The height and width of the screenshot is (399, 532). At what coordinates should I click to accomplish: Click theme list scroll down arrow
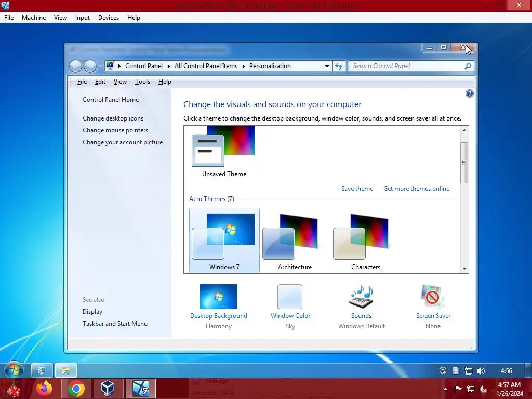pos(464,269)
